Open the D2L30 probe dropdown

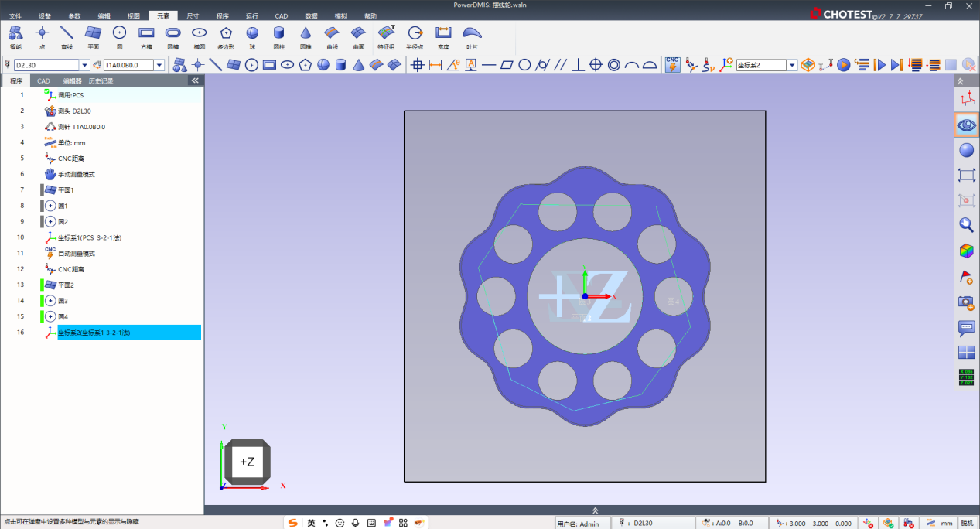click(x=85, y=65)
